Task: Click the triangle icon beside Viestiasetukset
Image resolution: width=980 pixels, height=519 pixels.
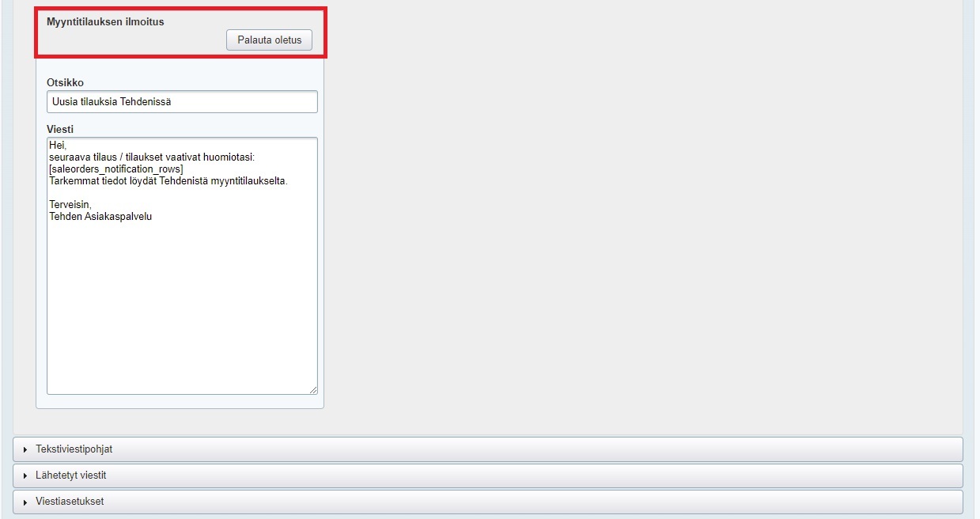Action: 25,502
